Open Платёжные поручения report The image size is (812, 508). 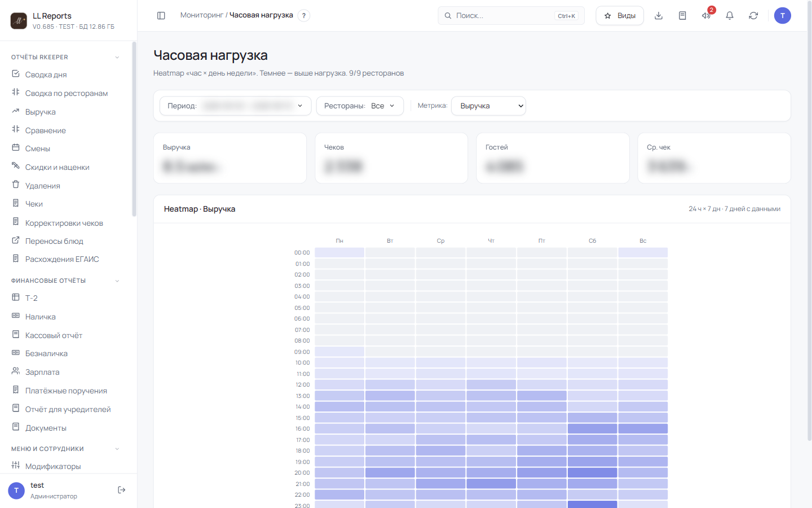click(67, 391)
